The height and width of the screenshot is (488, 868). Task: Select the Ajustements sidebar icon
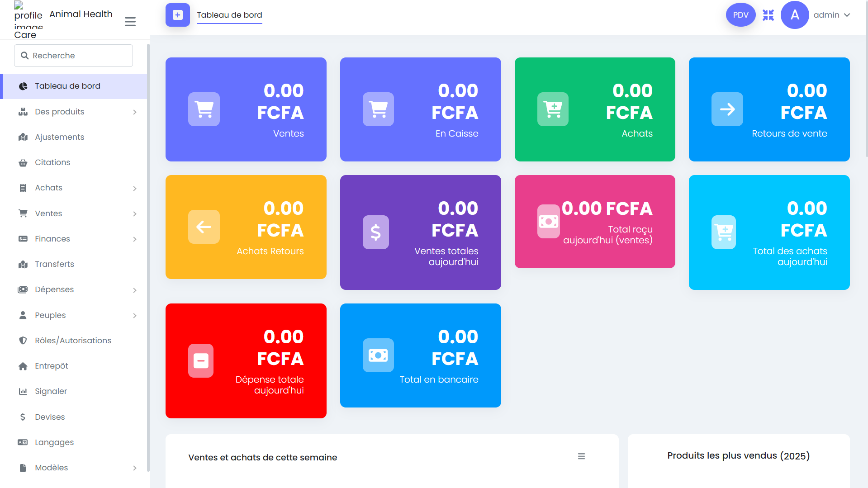23,137
